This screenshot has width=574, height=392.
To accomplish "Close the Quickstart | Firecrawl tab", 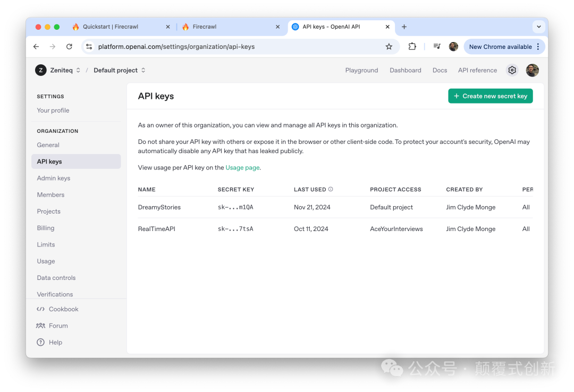I will click(167, 27).
